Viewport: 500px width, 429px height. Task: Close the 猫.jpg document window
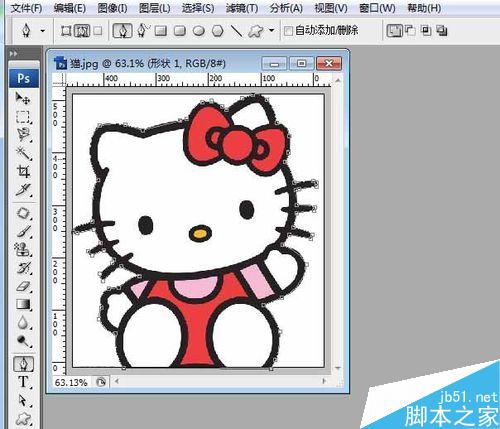point(329,63)
